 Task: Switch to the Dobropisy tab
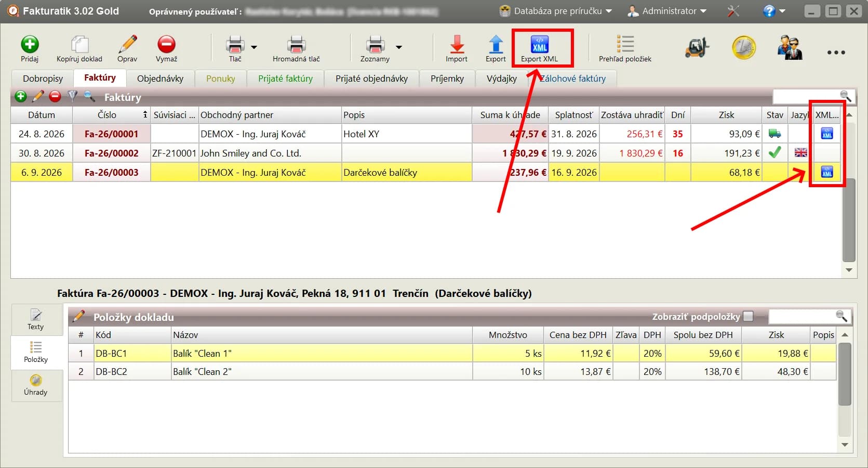[x=43, y=79]
